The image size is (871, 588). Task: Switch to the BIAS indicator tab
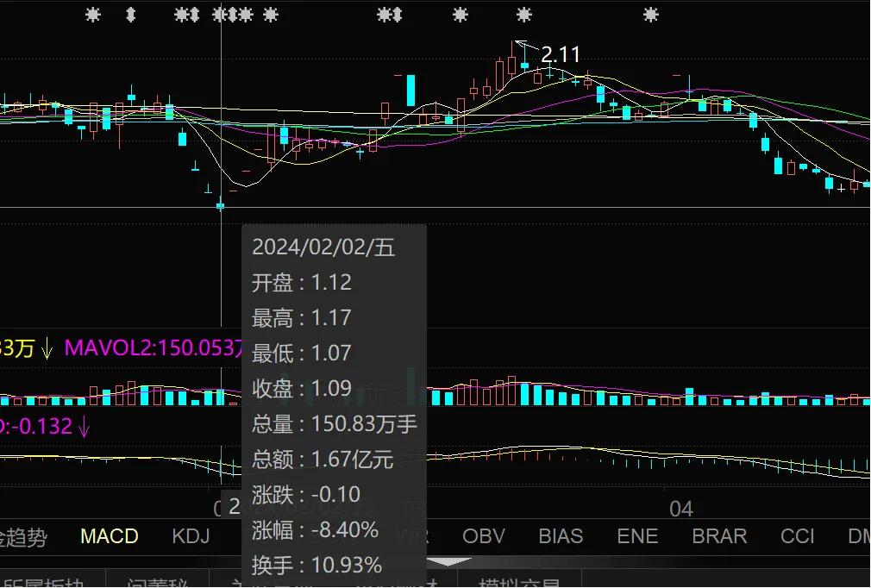[561, 536]
